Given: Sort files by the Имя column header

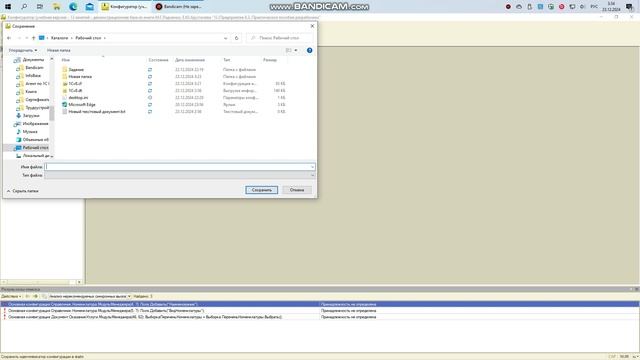Looking at the screenshot, I should (x=66, y=60).
